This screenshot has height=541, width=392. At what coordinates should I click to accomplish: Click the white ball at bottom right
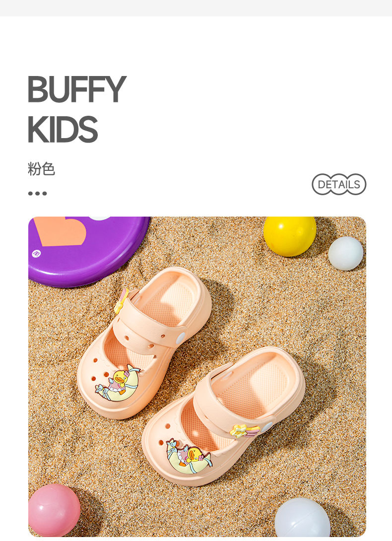302,518
